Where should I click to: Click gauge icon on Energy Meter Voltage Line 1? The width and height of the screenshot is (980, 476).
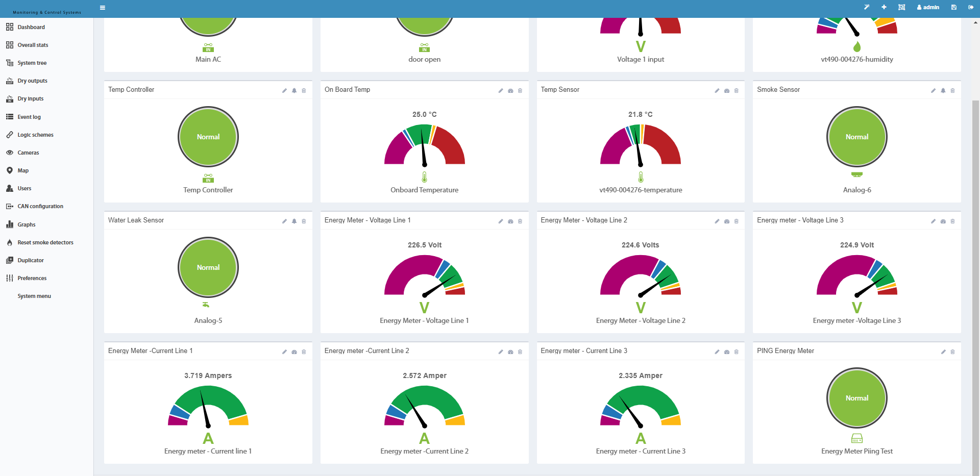(x=510, y=221)
